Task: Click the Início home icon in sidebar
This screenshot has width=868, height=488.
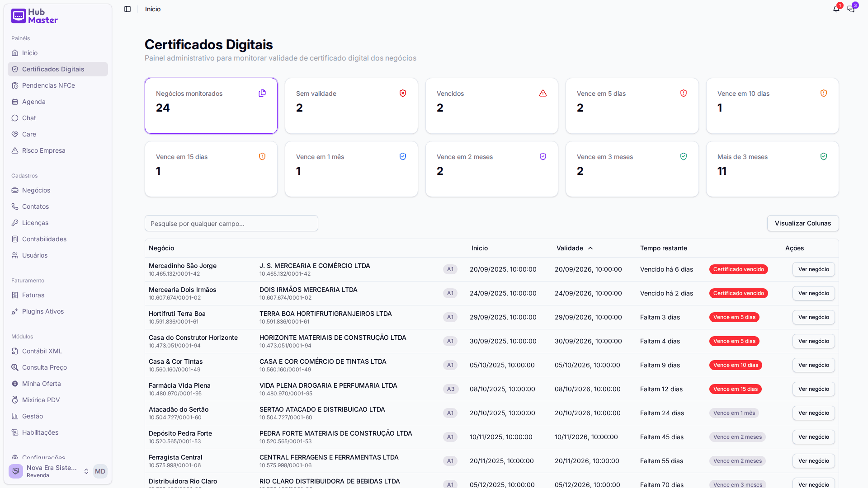Action: 15,53
